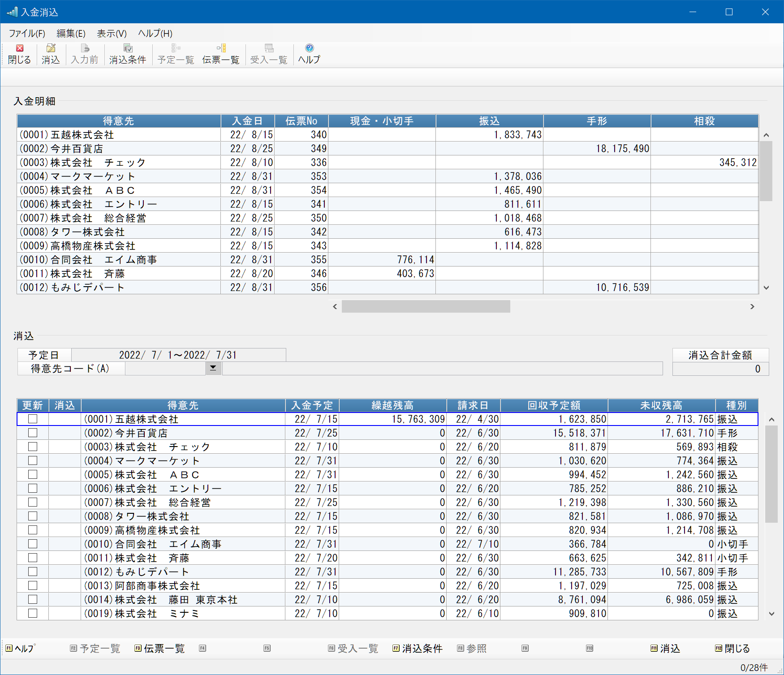
Task: Open 伝票一覧 from the toolbar
Action: click(221, 48)
